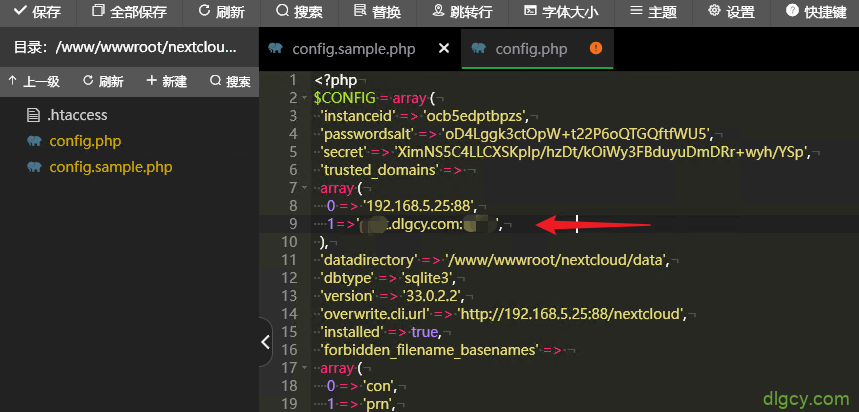This screenshot has height=412, width=859.
Task: Click line number 14 in gutter
Action: 289,314
